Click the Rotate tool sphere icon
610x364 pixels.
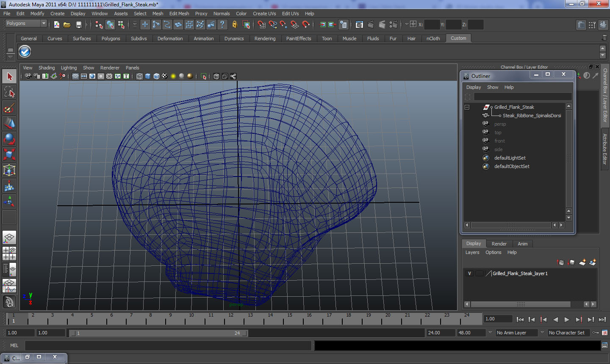pyautogui.click(x=9, y=139)
